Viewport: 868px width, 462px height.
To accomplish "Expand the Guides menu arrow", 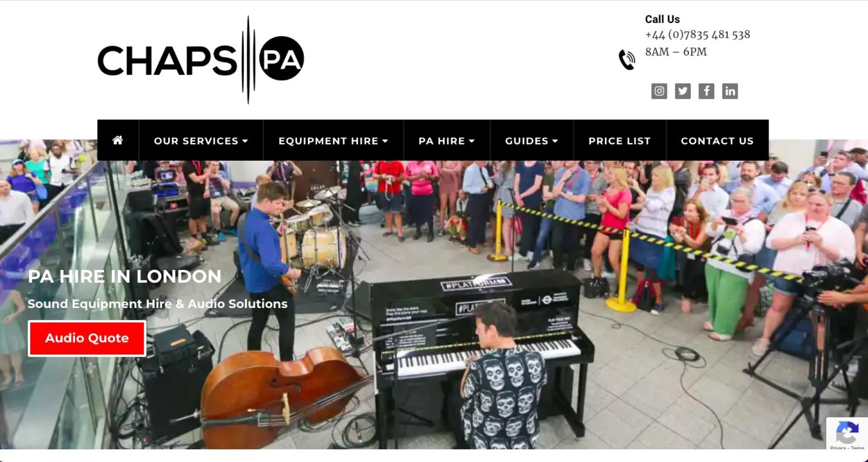I will pyautogui.click(x=555, y=141).
